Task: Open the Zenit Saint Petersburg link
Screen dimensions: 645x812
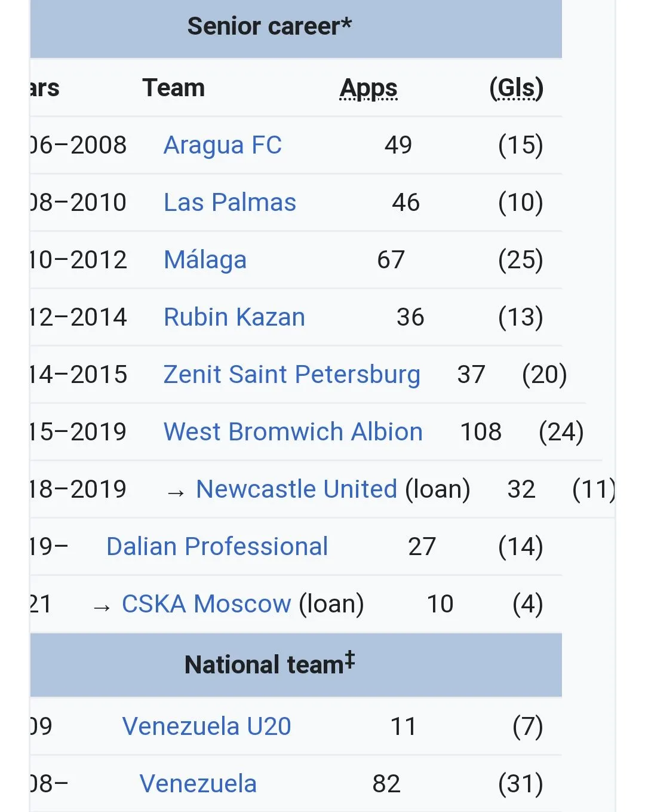Action: (291, 375)
